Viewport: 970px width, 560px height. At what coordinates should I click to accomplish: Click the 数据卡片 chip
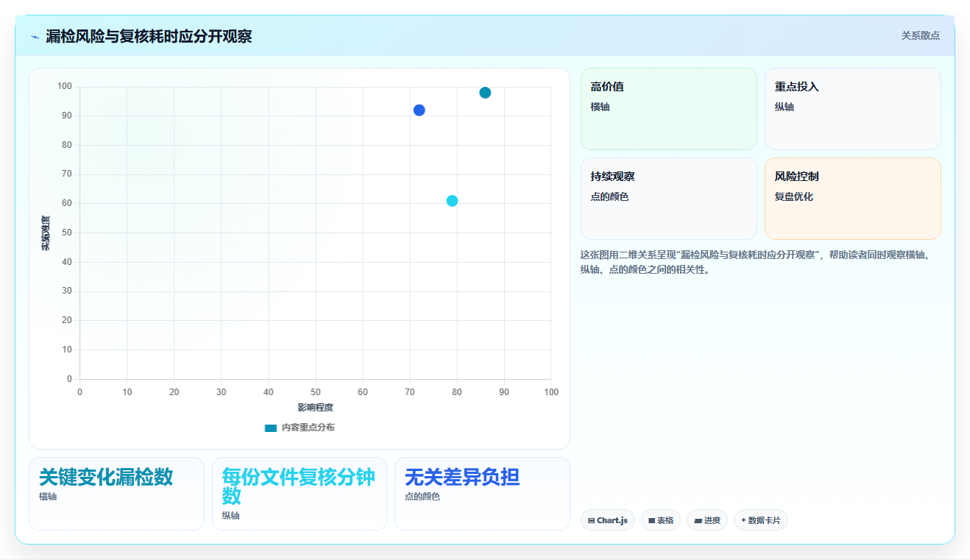point(761,520)
